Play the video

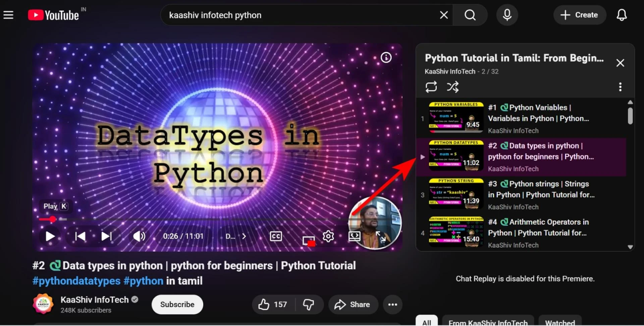pos(50,236)
